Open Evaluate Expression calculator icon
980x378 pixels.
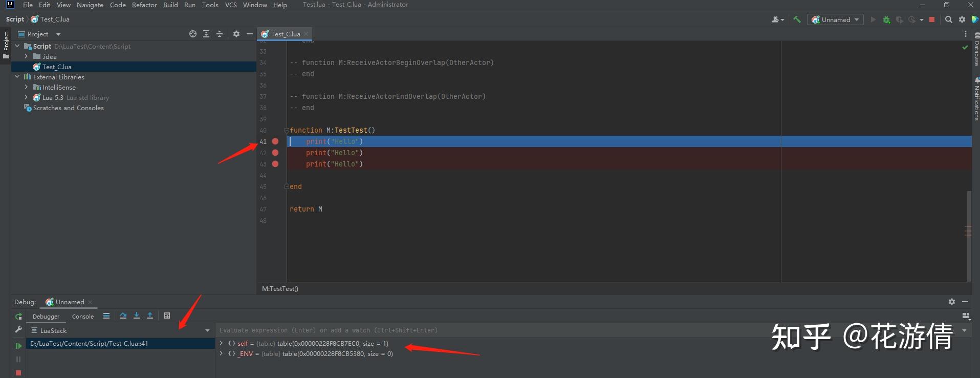pos(167,316)
